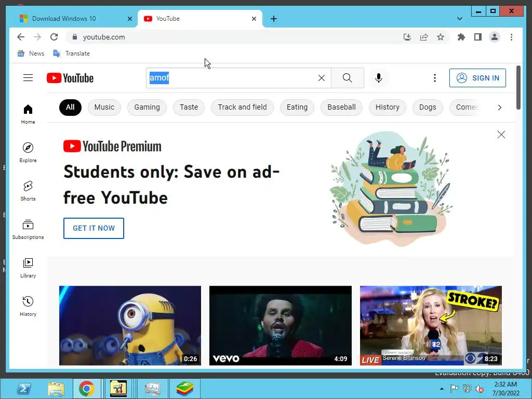Open YouTube settings three-dot menu
The height and width of the screenshot is (399, 532).
click(x=435, y=78)
